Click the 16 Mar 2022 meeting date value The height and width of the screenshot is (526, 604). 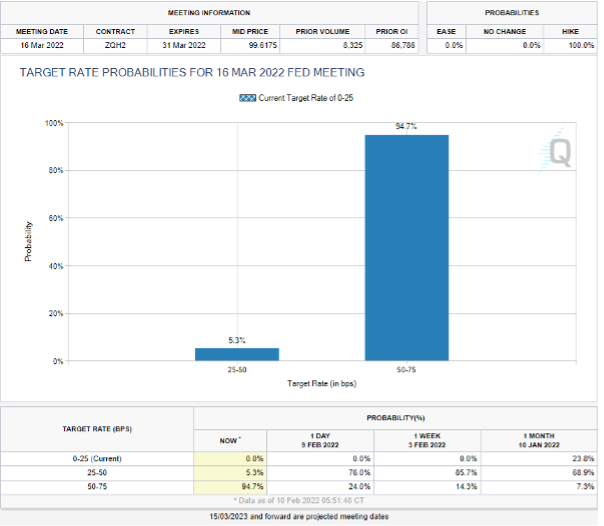(41, 45)
